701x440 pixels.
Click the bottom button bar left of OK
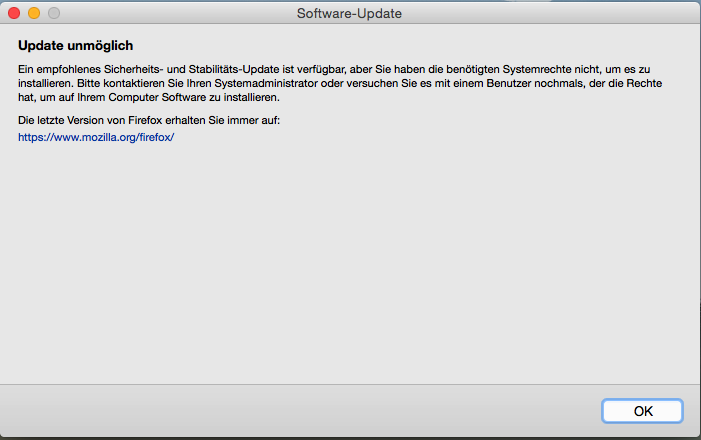300,411
